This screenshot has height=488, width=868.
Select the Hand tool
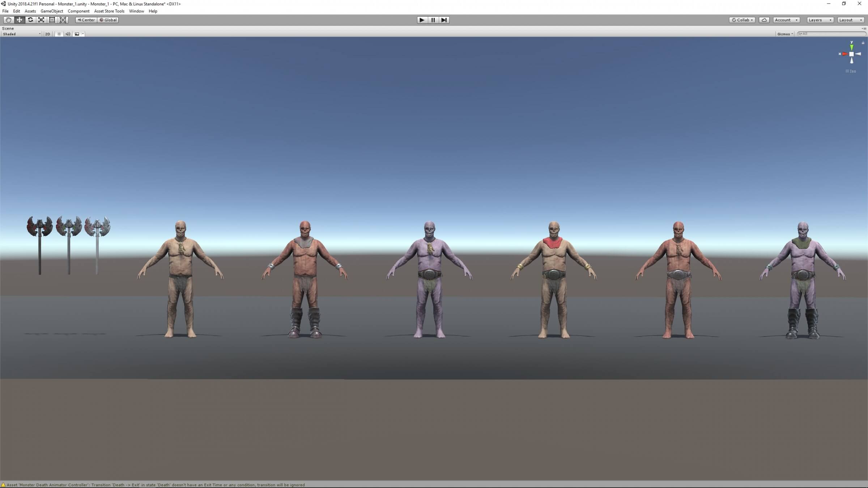8,20
